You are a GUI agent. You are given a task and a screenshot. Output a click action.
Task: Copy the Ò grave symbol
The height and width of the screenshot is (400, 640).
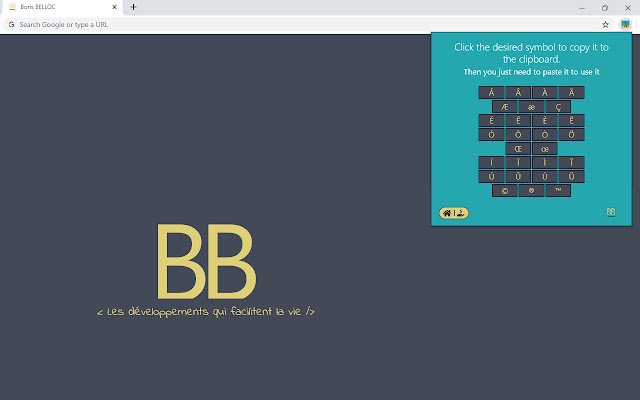pos(545,135)
